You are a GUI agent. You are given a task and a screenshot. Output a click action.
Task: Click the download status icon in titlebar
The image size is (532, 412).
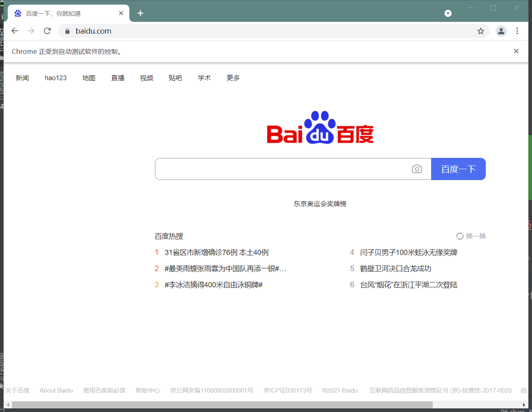coord(448,13)
